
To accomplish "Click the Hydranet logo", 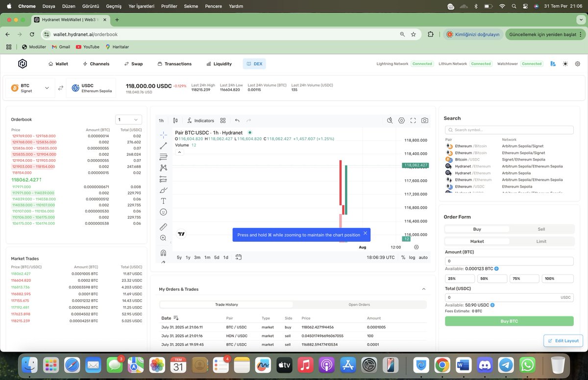I will click(23, 64).
